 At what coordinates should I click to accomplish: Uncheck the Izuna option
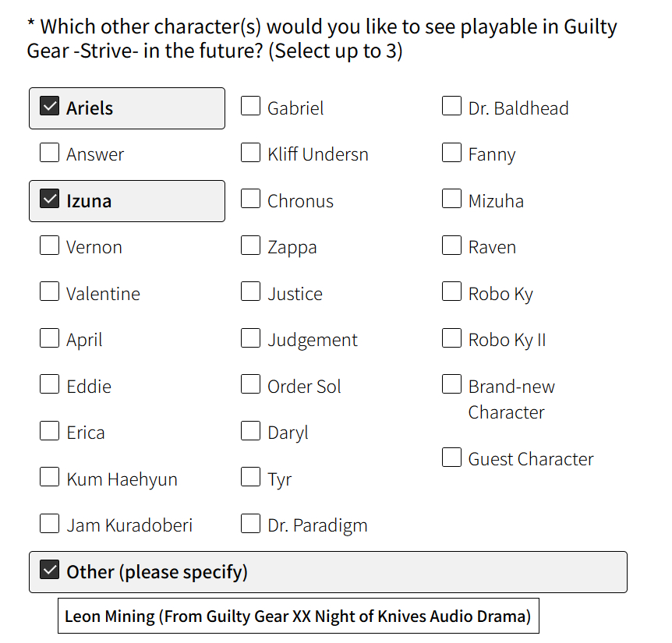[x=50, y=200]
